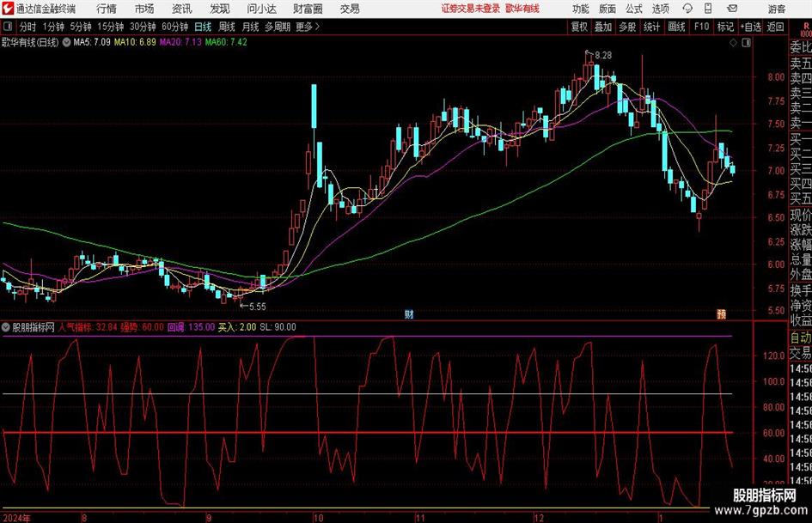The width and height of the screenshot is (812, 523).
Task: Click the 回调: 135.00 label
Action: coord(191,327)
